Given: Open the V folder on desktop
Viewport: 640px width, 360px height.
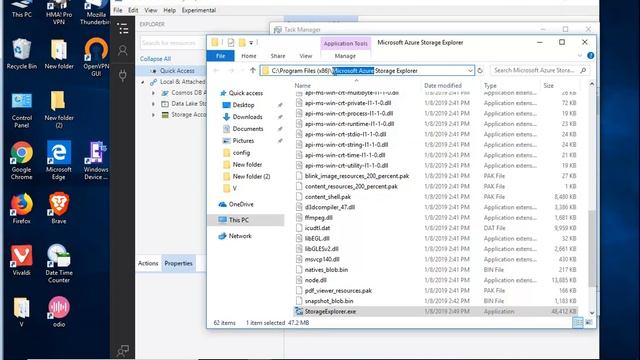Looking at the screenshot, I should coord(22,312).
